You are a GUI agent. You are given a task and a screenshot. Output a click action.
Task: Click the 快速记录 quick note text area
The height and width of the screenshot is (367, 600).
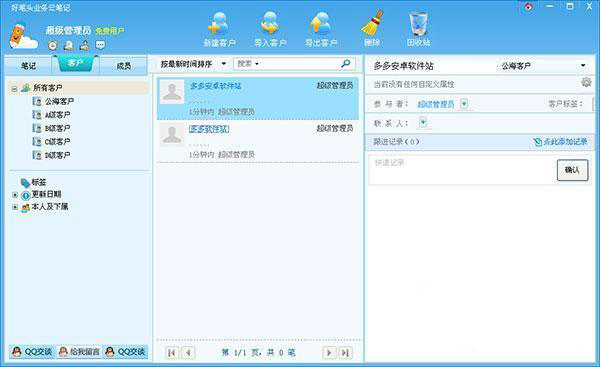pyautogui.click(x=462, y=170)
